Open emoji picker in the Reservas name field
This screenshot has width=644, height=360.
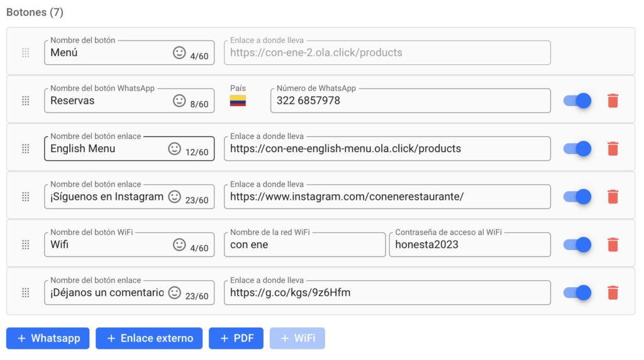click(179, 101)
